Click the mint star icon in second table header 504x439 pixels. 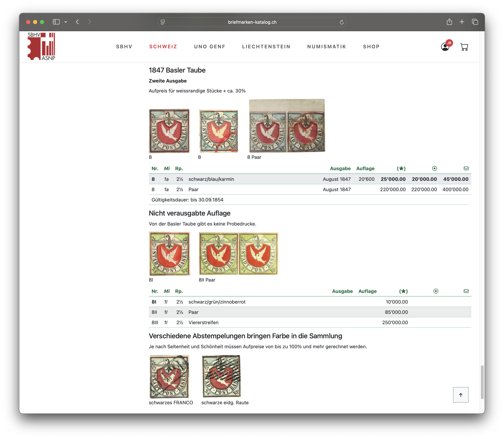pyautogui.click(x=403, y=291)
